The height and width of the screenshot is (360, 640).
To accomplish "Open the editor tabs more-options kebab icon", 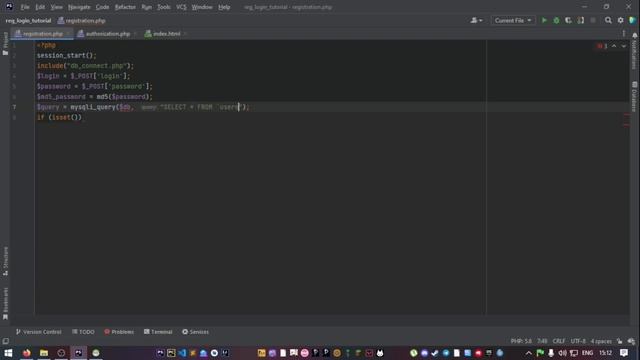I will (x=624, y=33).
